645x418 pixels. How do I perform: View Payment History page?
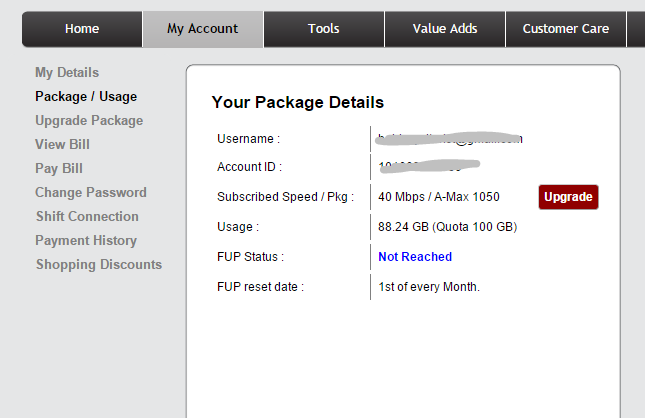pos(86,241)
